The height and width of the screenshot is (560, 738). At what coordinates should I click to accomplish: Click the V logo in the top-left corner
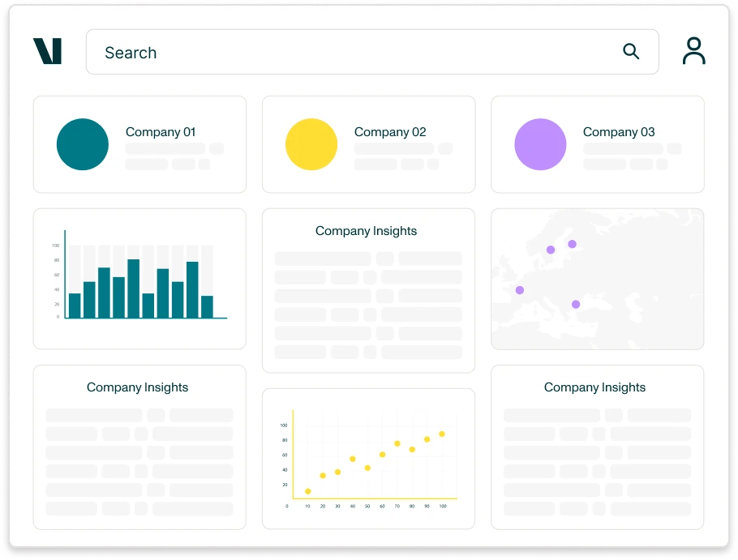[48, 50]
